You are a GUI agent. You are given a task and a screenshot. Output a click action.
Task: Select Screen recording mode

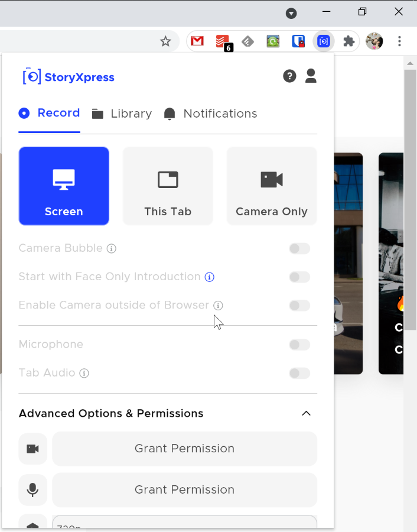click(x=64, y=186)
